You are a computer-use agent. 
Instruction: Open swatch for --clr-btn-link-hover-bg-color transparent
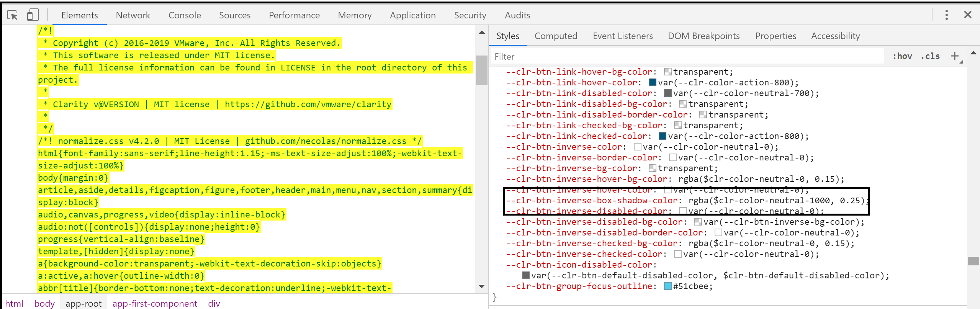(668, 72)
